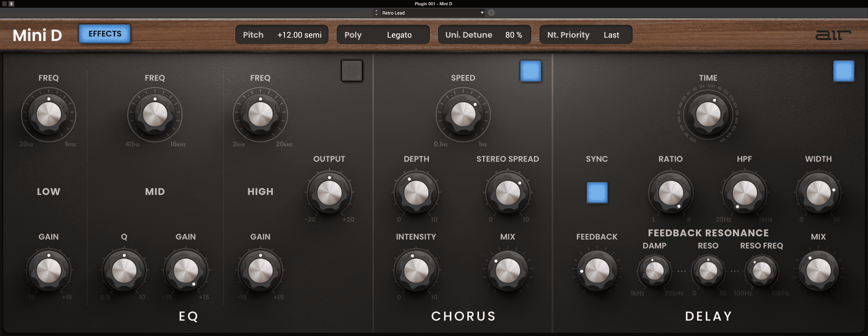Click the Chorus STEREO SPREAD knob
The width and height of the screenshot is (868, 336).
pyautogui.click(x=507, y=193)
